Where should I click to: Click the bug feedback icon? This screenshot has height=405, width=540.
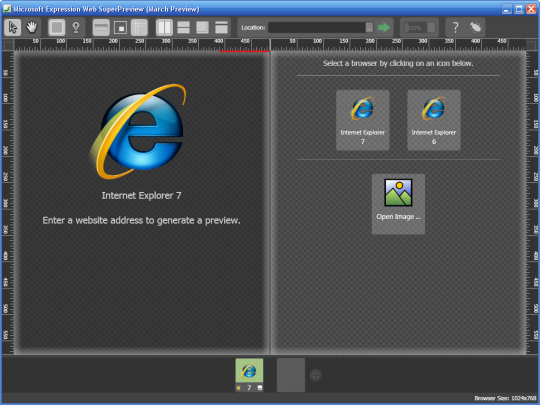pos(476,27)
